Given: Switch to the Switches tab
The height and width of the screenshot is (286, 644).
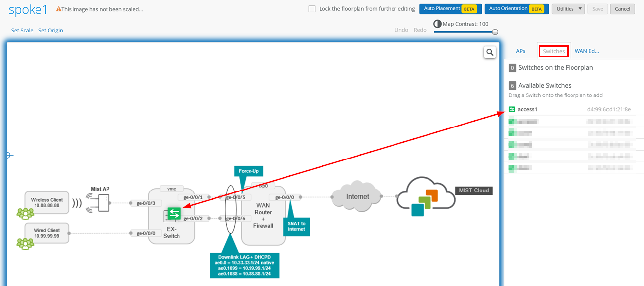Looking at the screenshot, I should pos(554,51).
